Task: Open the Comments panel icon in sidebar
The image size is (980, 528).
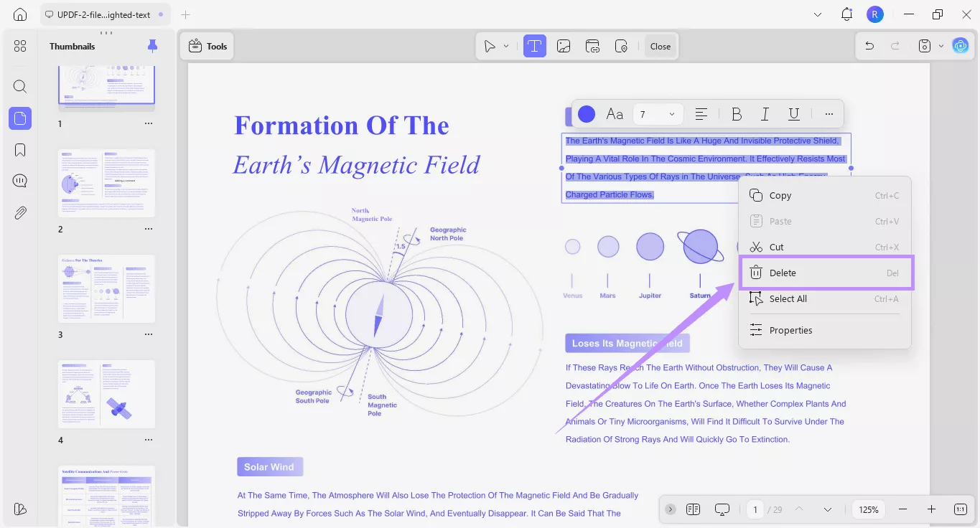Action: point(20,181)
